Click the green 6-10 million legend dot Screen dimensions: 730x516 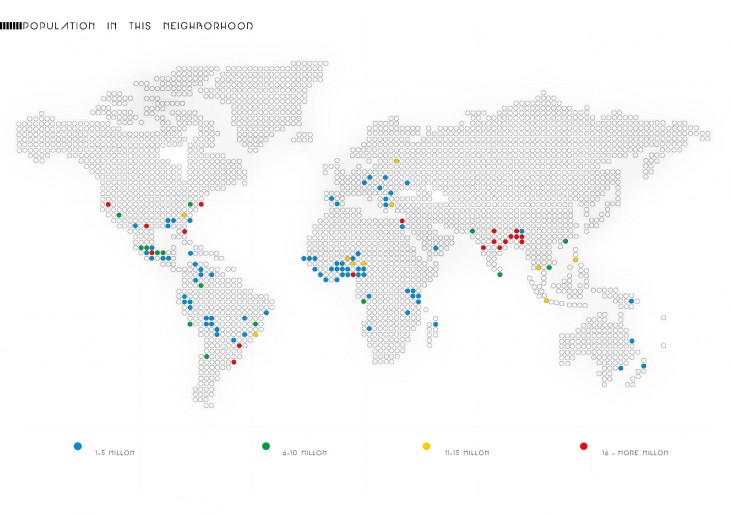(265, 445)
